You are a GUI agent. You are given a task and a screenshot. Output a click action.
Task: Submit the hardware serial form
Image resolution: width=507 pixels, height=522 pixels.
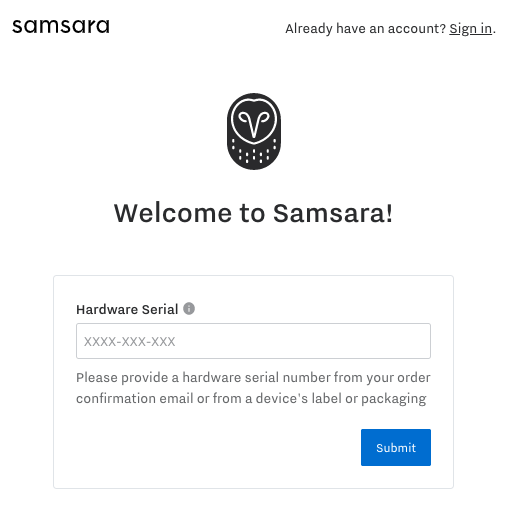click(x=396, y=447)
